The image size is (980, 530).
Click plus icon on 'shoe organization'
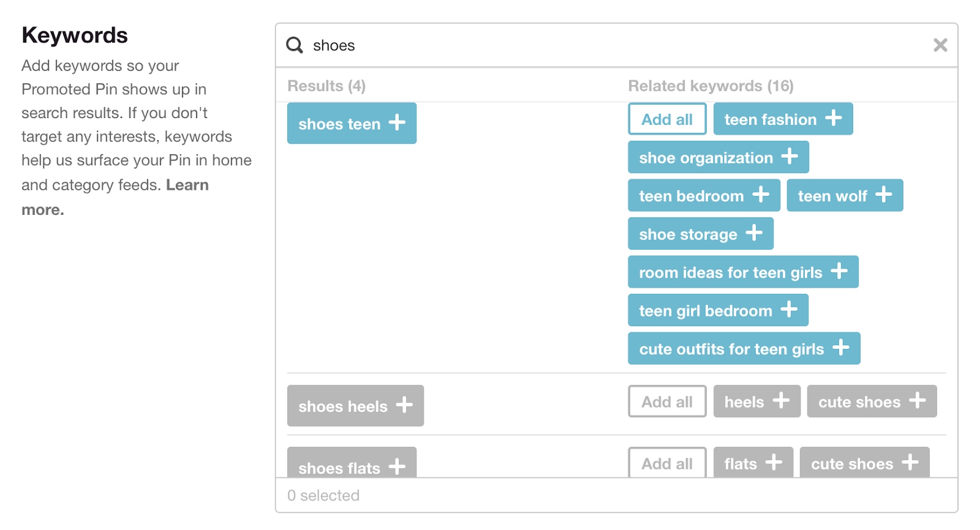click(790, 157)
